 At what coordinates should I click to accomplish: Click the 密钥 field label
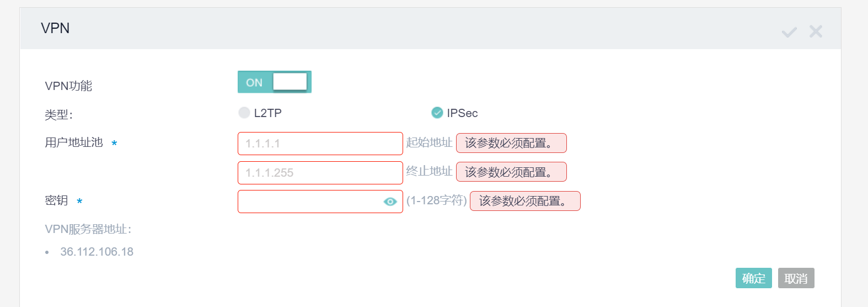pyautogui.click(x=56, y=200)
